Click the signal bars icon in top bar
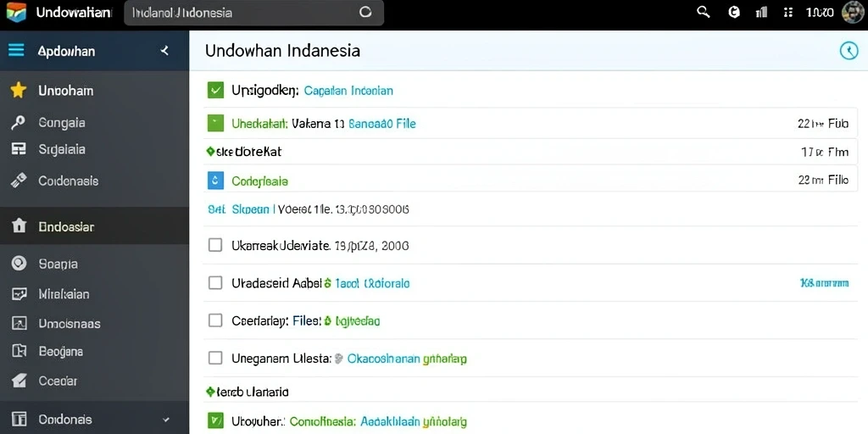 click(762, 12)
